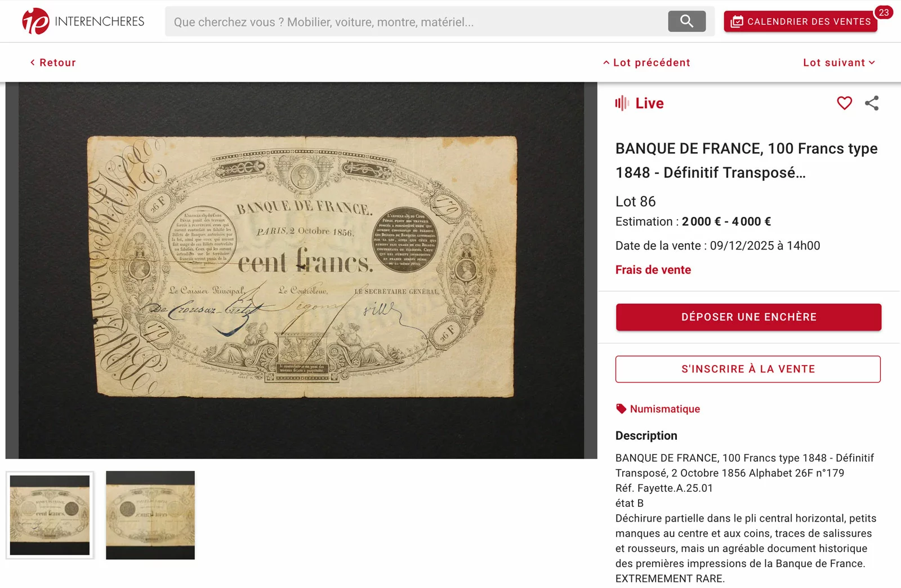Add lot to favorites with heart icon
The height and width of the screenshot is (588, 901).
(x=844, y=103)
